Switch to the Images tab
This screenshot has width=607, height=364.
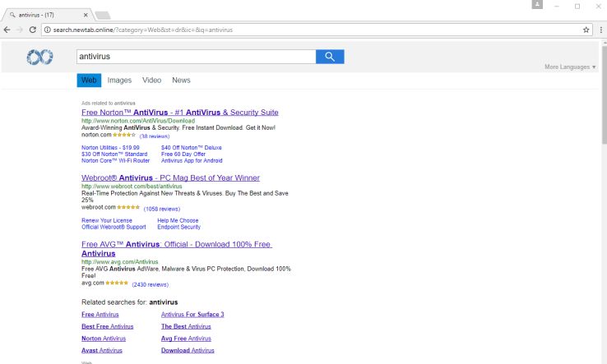coord(119,80)
